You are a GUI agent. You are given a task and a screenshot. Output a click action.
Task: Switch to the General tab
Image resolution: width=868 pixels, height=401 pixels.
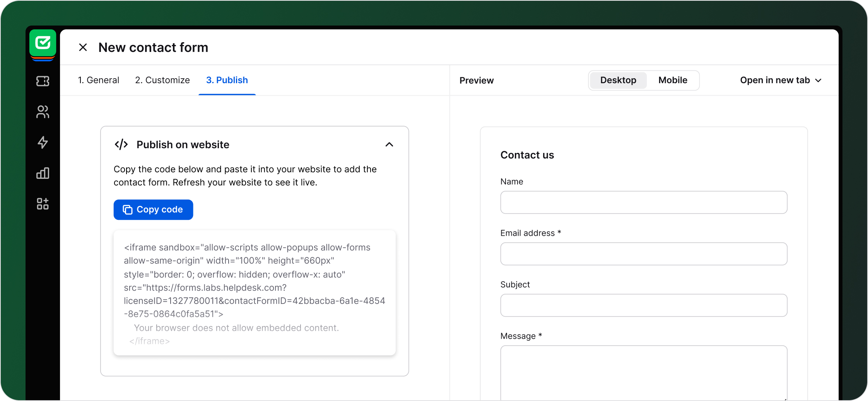pos(99,80)
